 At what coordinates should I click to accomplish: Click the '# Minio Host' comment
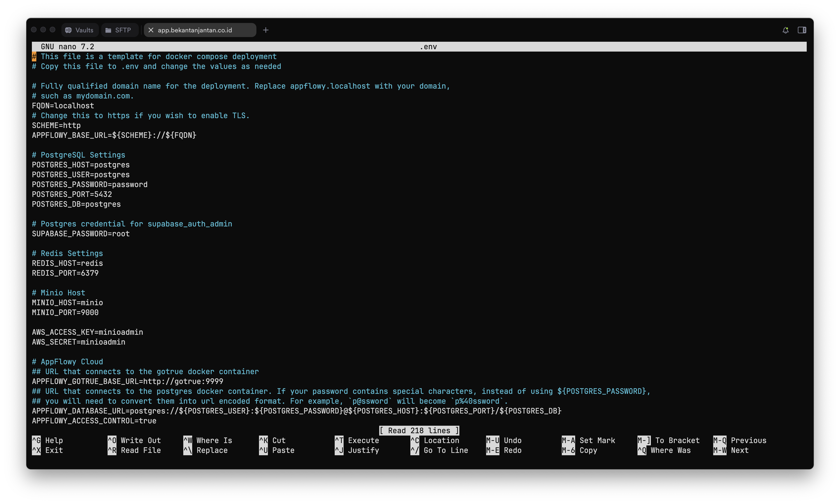(59, 293)
